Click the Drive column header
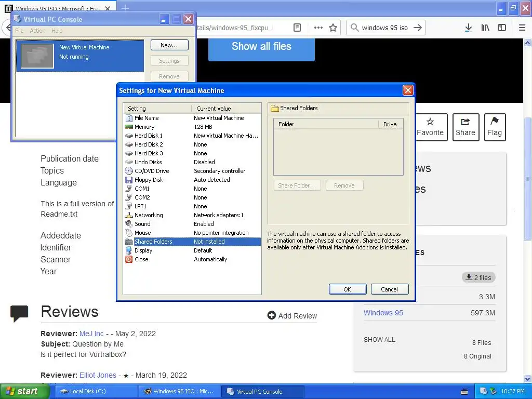 [391, 124]
